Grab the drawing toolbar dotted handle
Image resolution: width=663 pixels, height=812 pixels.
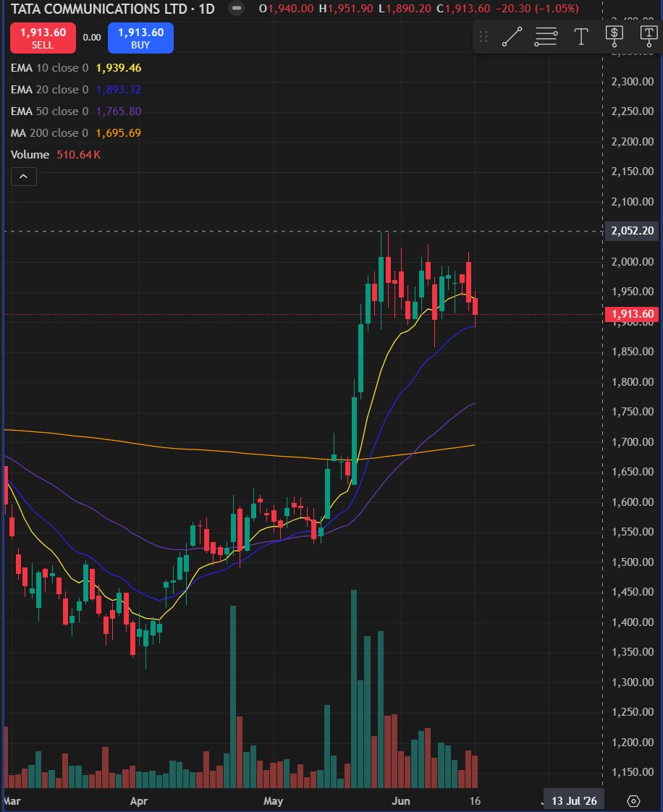[483, 37]
